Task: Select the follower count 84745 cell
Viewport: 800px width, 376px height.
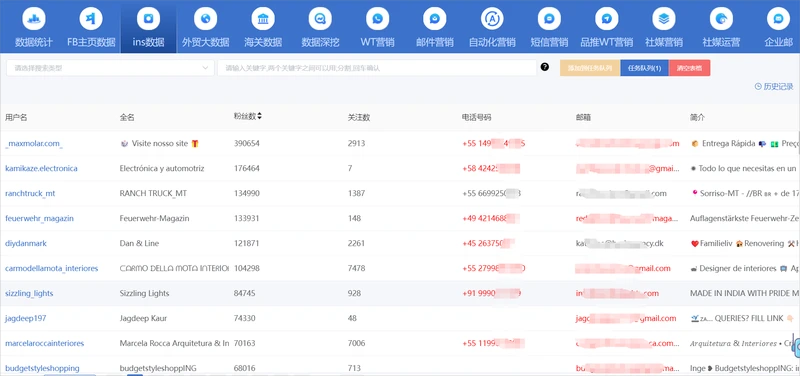Action: click(245, 293)
